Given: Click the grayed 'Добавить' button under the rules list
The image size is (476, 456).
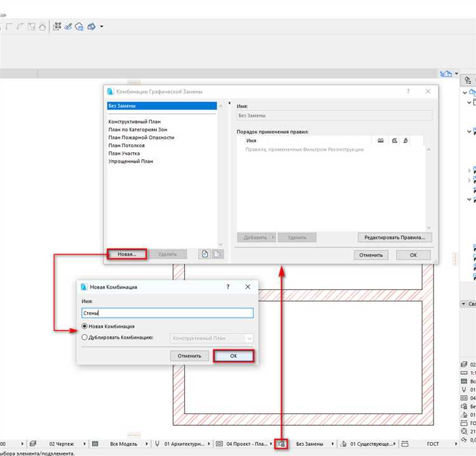Looking at the screenshot, I should (x=256, y=237).
